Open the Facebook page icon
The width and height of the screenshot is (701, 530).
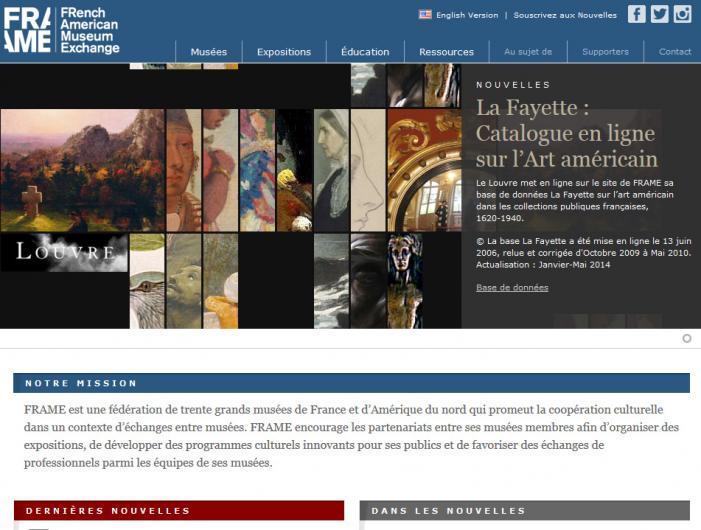click(x=636, y=14)
